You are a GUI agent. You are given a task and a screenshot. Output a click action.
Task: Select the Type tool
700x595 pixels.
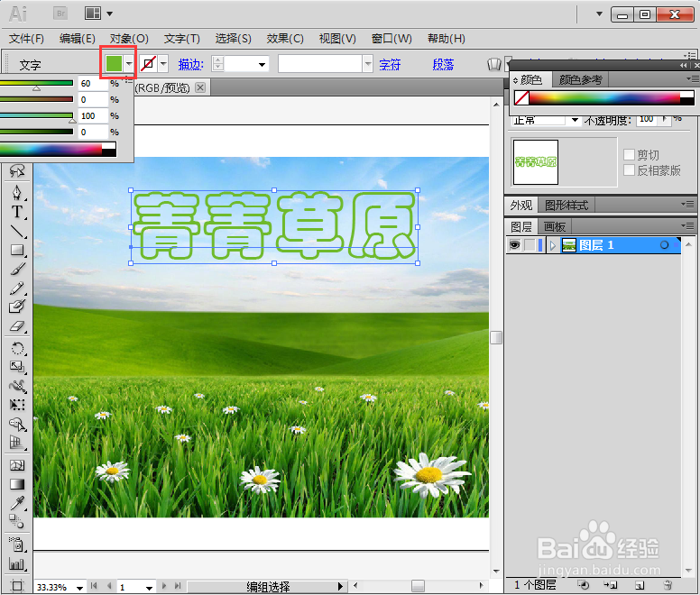coord(17,212)
